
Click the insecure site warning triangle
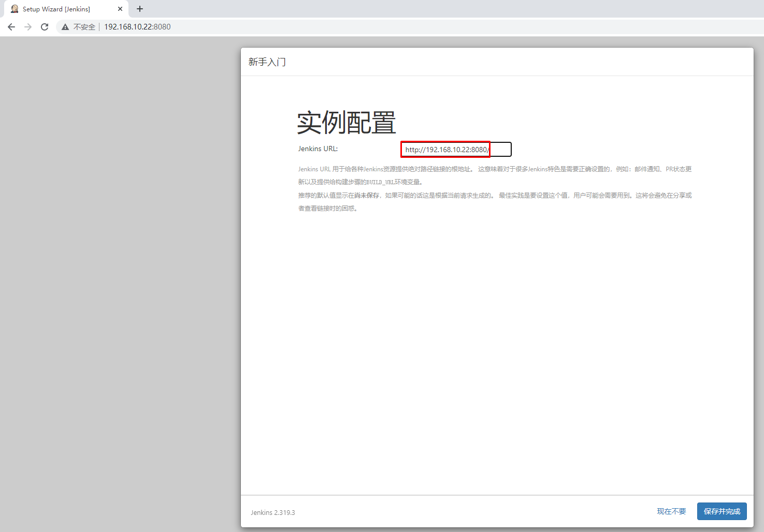pyautogui.click(x=65, y=27)
